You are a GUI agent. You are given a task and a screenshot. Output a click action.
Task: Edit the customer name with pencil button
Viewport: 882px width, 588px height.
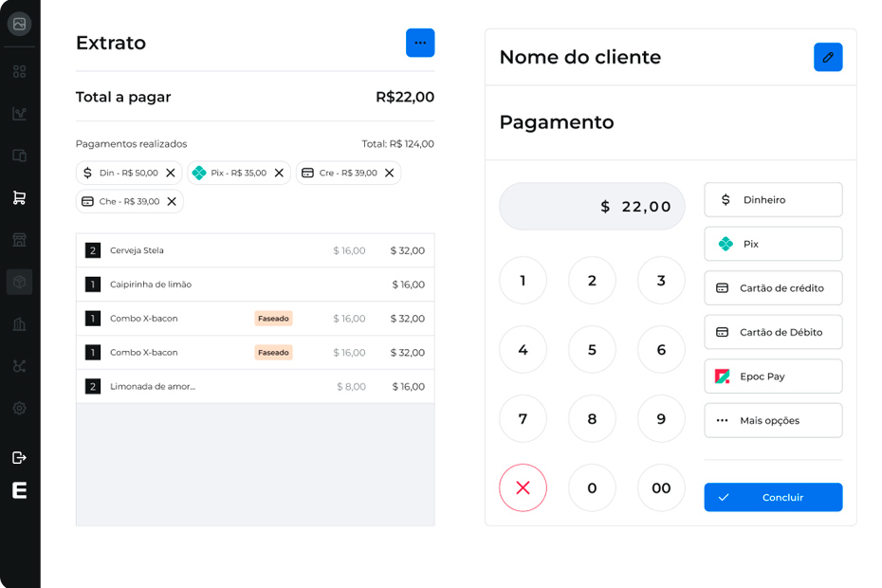click(x=828, y=57)
